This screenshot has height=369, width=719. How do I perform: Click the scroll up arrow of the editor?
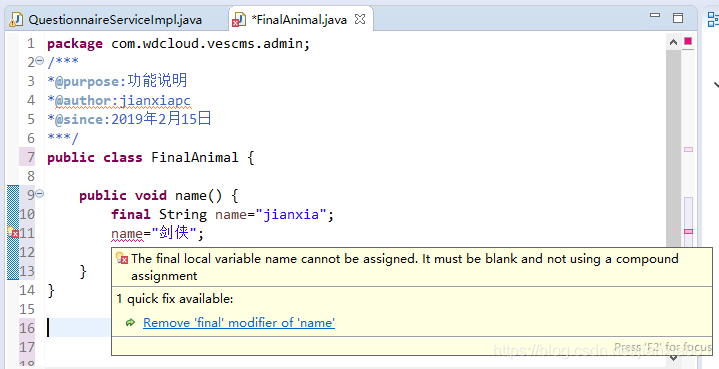tap(673, 42)
